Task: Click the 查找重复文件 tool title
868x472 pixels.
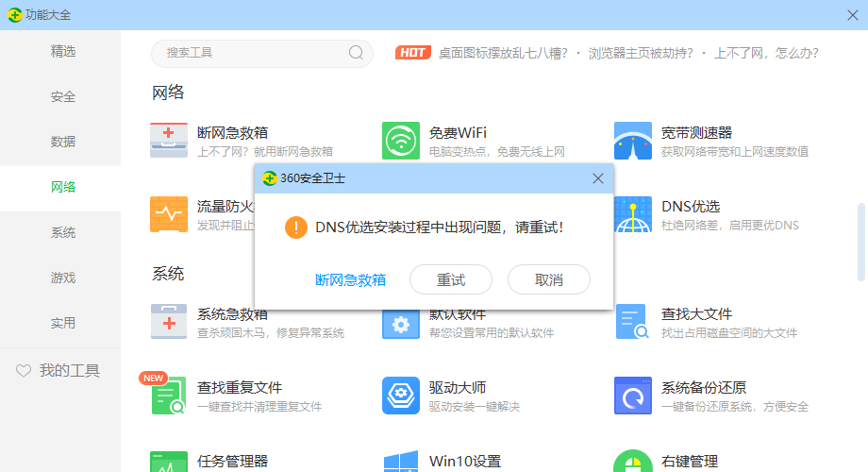Action: click(240, 388)
